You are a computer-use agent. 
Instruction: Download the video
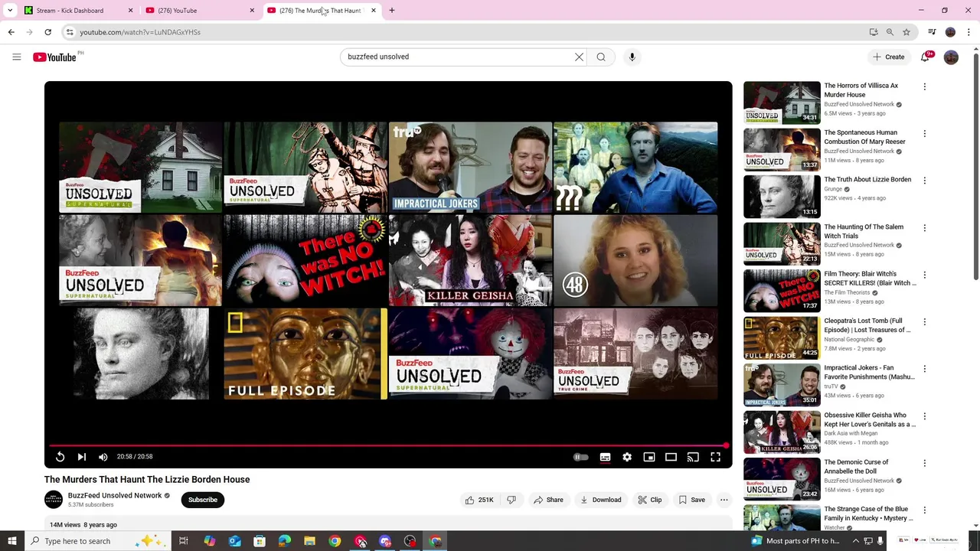pos(600,500)
